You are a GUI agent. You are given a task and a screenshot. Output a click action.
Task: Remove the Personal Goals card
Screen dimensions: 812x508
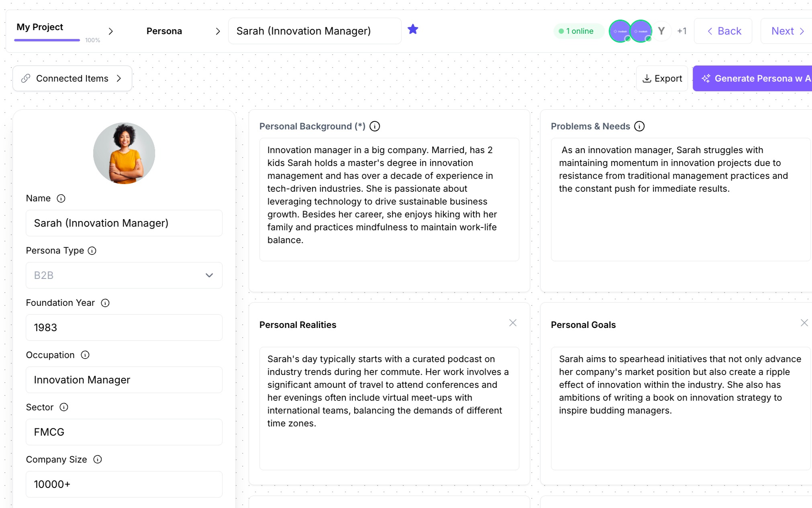[x=804, y=323]
